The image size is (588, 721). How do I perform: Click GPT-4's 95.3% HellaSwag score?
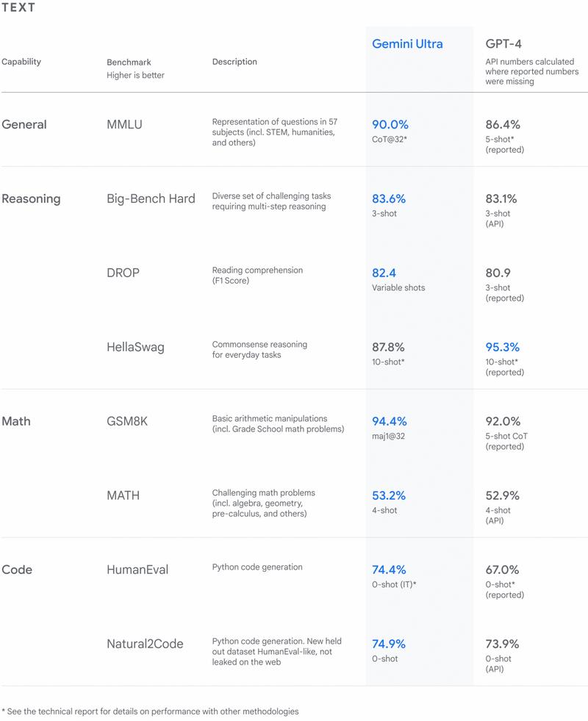pyautogui.click(x=503, y=347)
